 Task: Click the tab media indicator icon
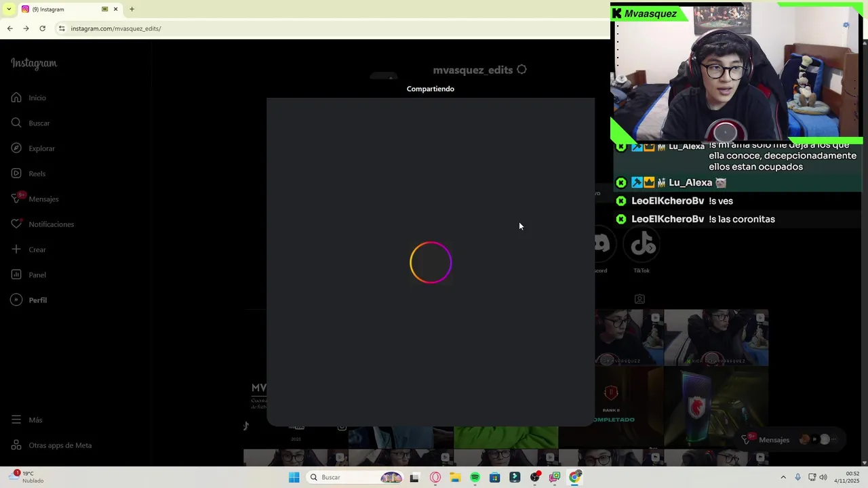pos(104,9)
